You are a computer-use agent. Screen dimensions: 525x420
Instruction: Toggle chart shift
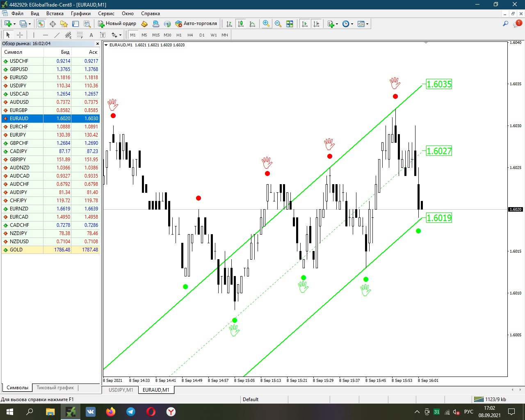point(316,24)
